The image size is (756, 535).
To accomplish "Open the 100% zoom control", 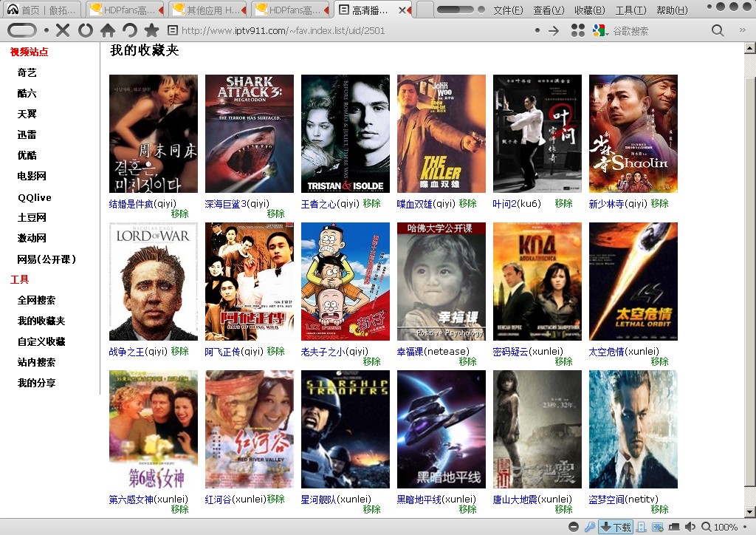I will point(719,527).
